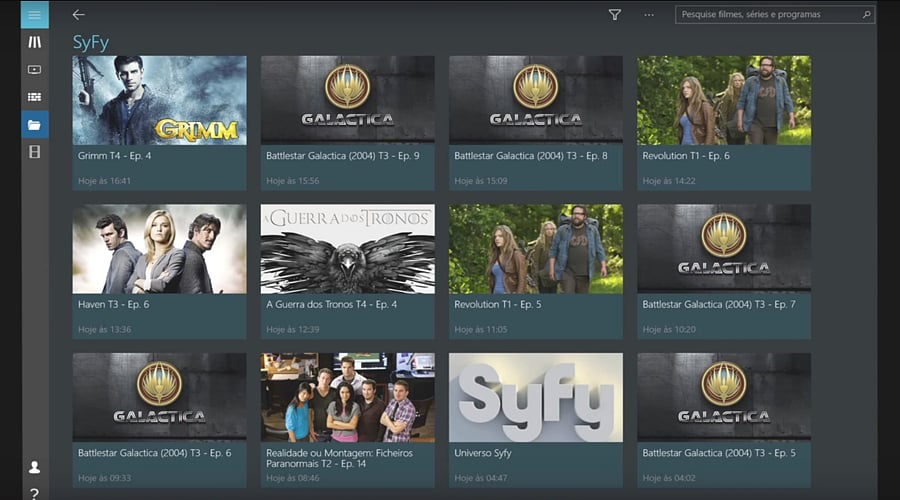900x500 pixels.
Task: Open the Grimm T4 Ep. 4 thumbnail
Action: point(160,100)
